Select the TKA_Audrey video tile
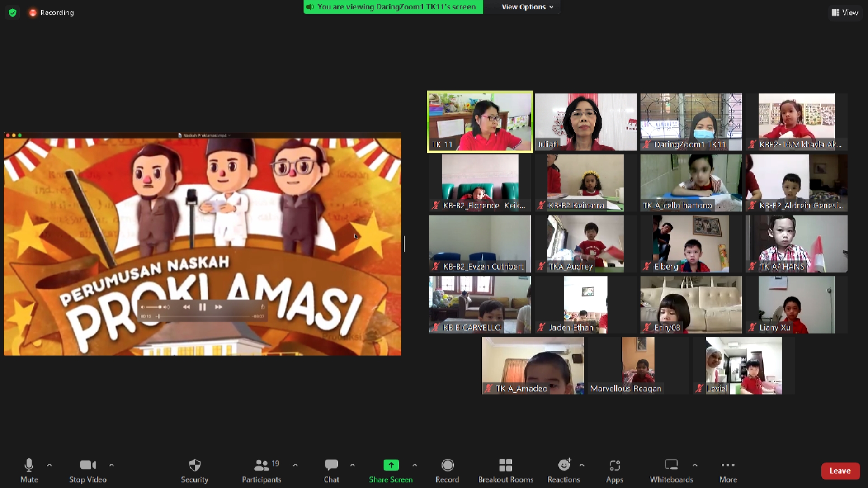Screen dimensions: 868x488 click(585, 244)
